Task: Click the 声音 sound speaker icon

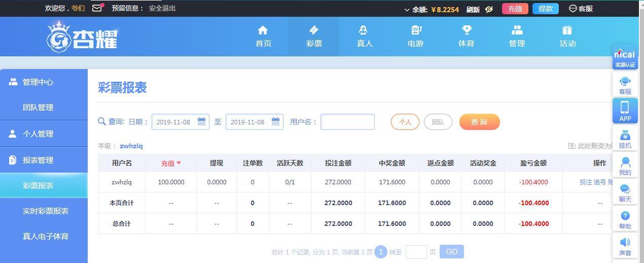Action: [x=625, y=242]
